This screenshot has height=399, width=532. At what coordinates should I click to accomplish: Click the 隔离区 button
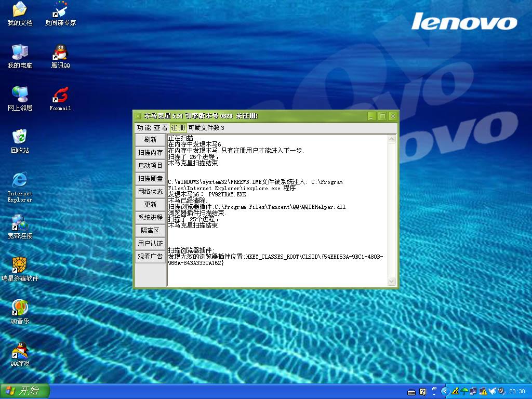(x=150, y=231)
